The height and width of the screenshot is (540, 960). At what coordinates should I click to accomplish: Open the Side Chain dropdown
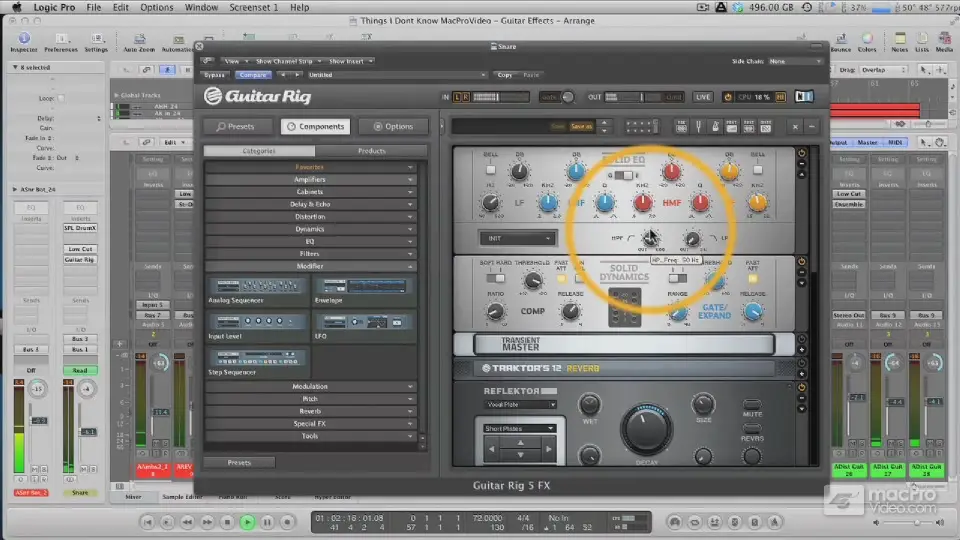pos(795,61)
